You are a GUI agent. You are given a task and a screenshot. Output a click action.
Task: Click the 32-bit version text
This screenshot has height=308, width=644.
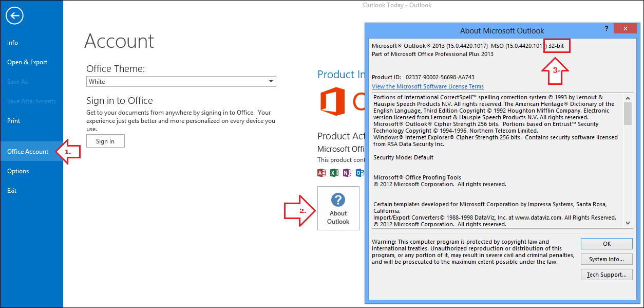point(557,46)
